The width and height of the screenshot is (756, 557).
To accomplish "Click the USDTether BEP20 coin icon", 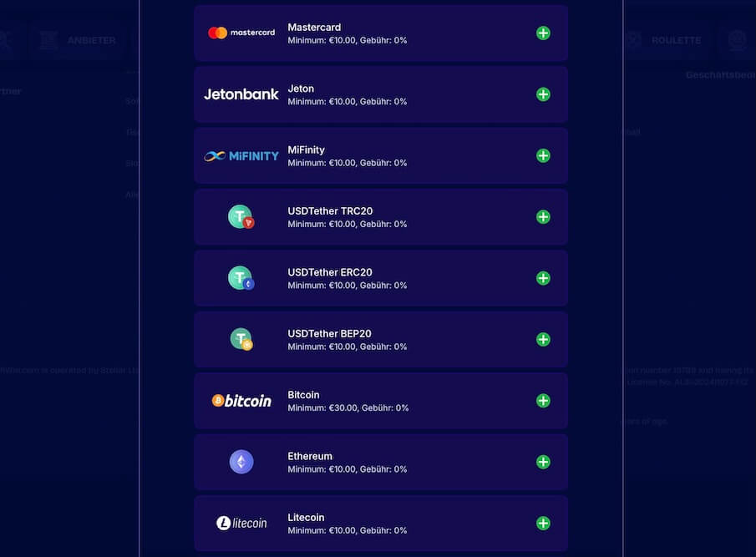I will click(241, 339).
